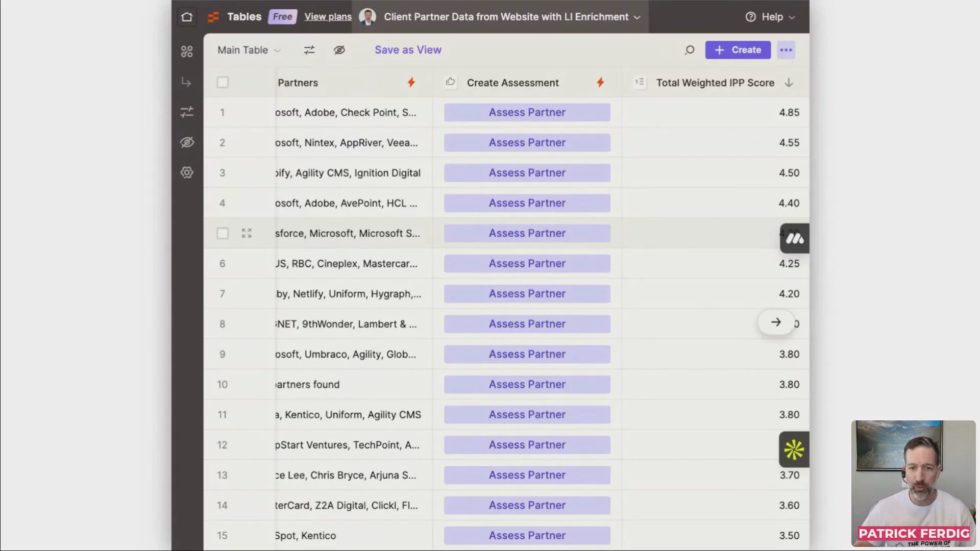
Task: Click the thumbs-up button field icon
Action: (x=451, y=82)
